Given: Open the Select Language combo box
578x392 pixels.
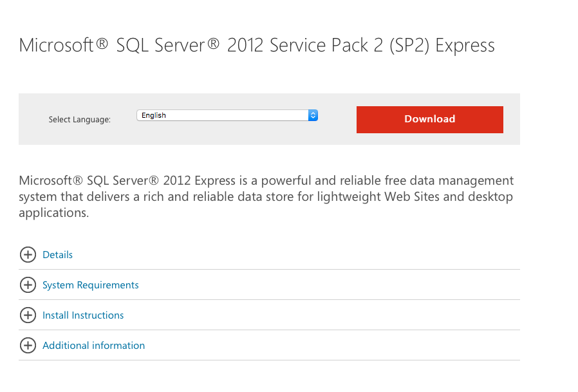Looking at the screenshot, I should (227, 115).
